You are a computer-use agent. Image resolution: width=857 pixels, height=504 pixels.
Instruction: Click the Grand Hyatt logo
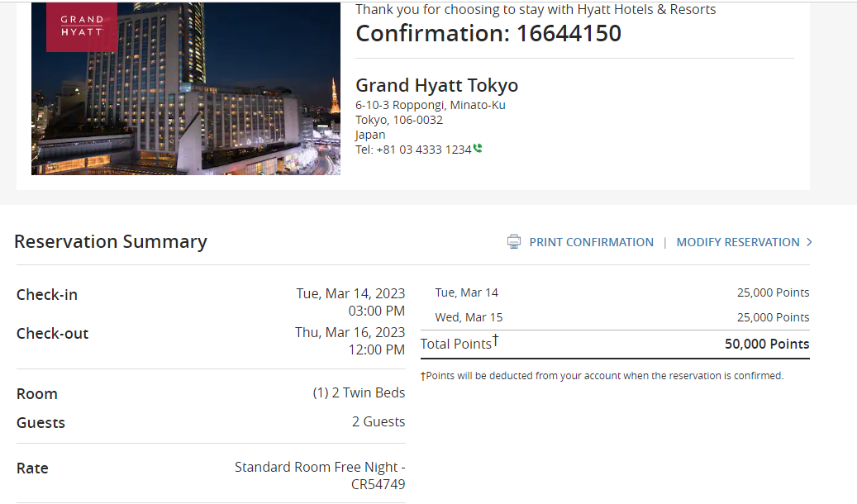click(x=81, y=26)
